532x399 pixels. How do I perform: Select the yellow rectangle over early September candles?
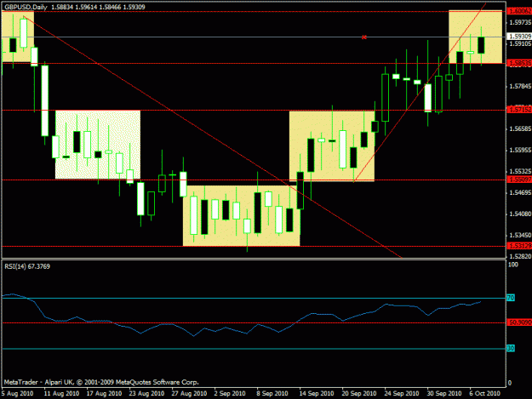click(241, 215)
